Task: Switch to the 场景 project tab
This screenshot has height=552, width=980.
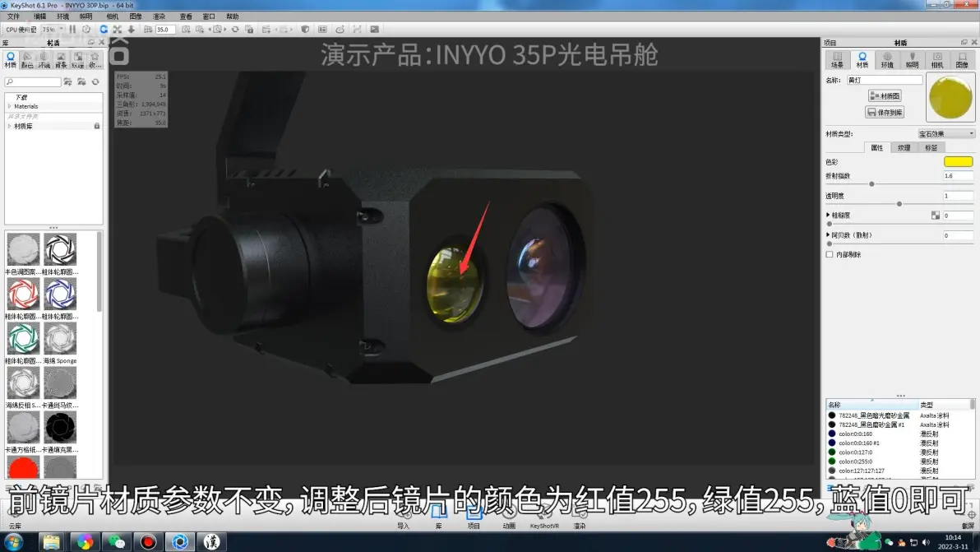Action: pyautogui.click(x=838, y=60)
